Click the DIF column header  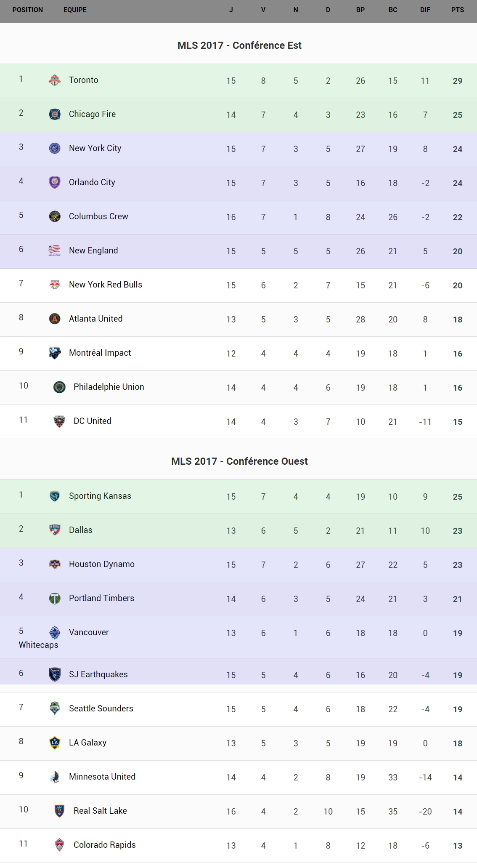(425, 10)
